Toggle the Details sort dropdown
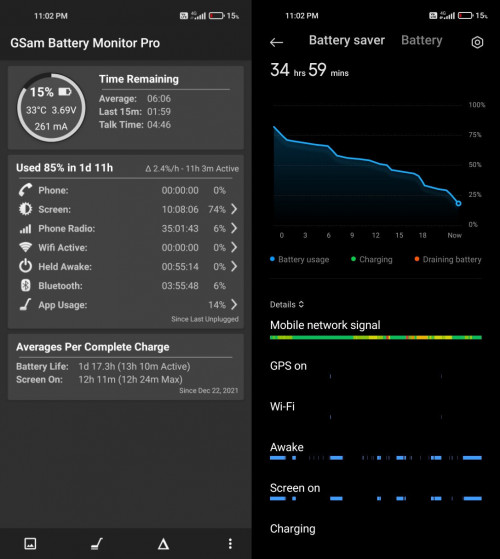The height and width of the screenshot is (559, 500). pyautogui.click(x=287, y=304)
